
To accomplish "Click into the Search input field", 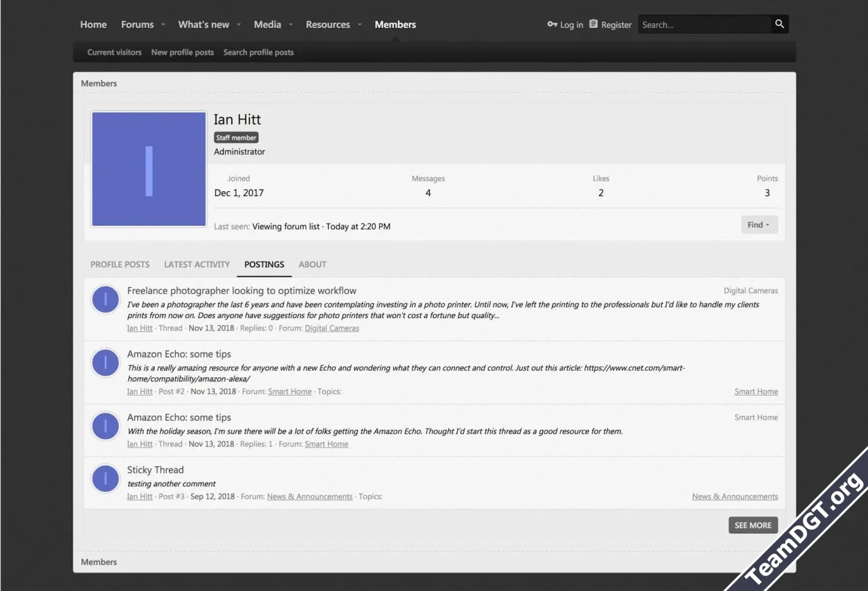I will (x=704, y=24).
